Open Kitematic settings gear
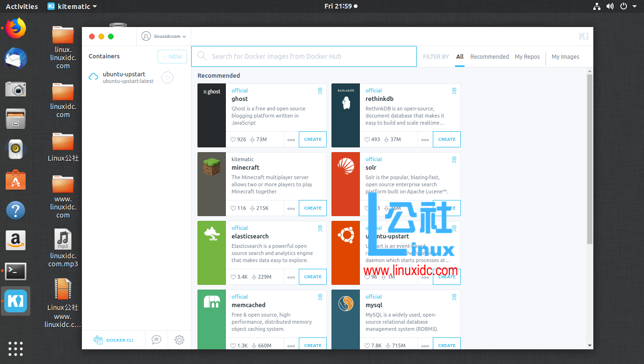 point(179,340)
